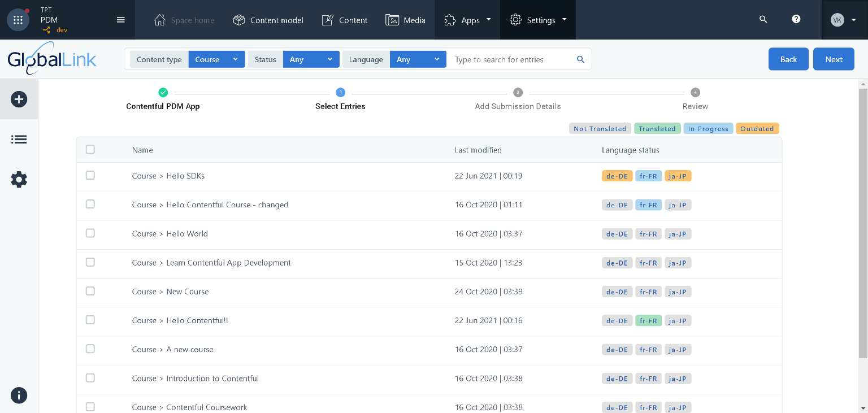Check the Introduction to Contentful checkbox

pos(90,378)
